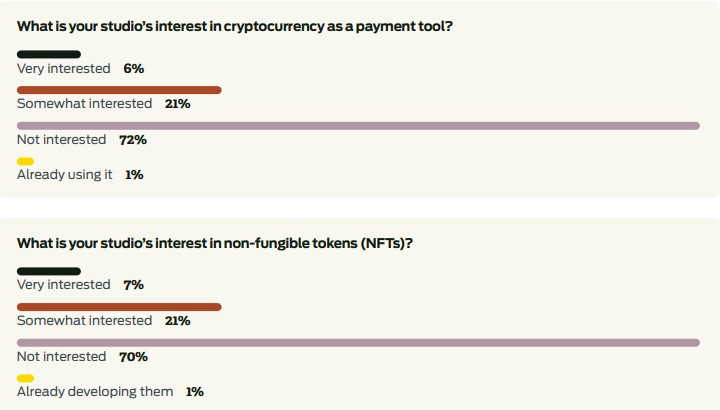
Task: Click the black Very interested bar for NFTs
Action: coord(49,271)
